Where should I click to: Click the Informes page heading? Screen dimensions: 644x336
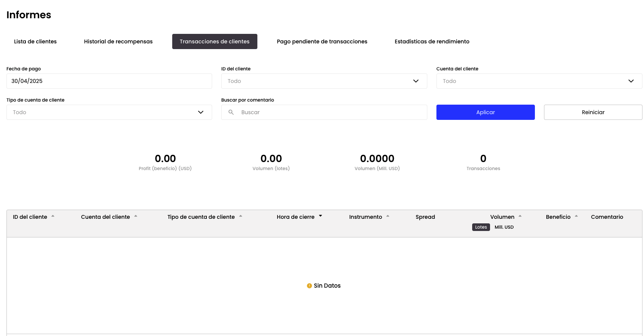click(x=29, y=15)
